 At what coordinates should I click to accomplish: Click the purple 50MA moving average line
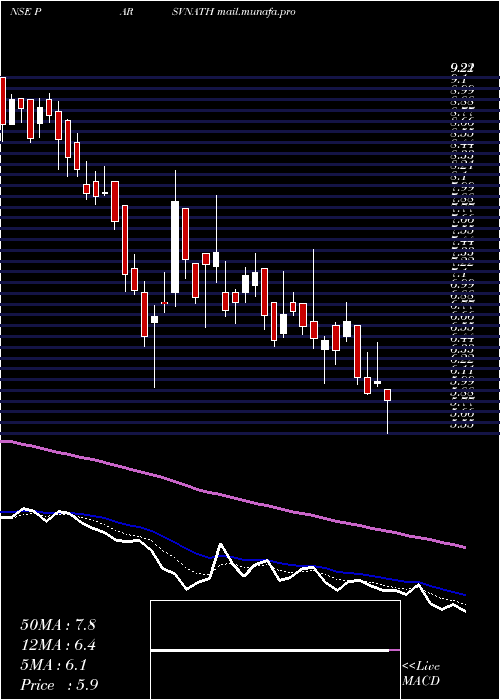point(232,496)
